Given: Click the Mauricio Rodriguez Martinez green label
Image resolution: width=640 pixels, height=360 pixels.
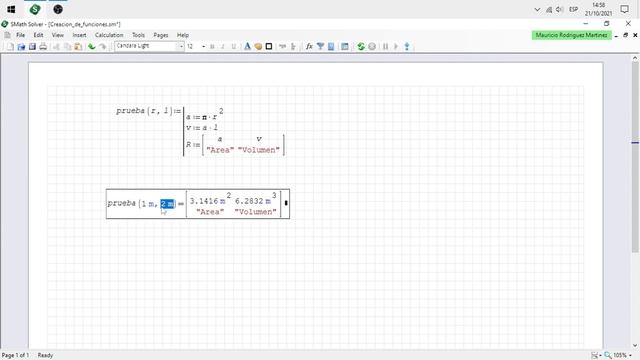Looking at the screenshot, I should pyautogui.click(x=571, y=35).
